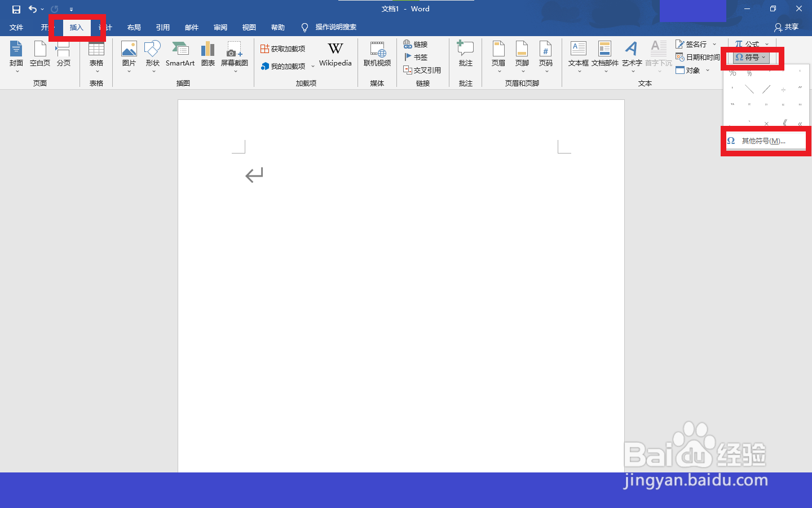
Task: Open the Table (表格) insert menu
Action: pos(96,56)
